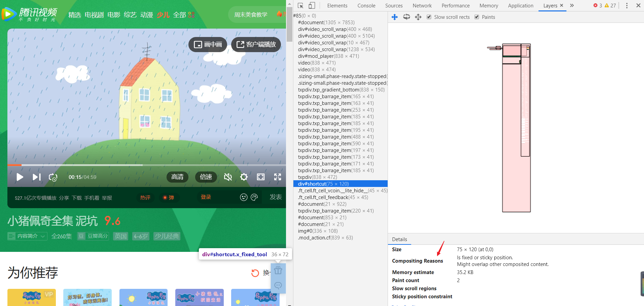The width and height of the screenshot is (644, 306).
Task: Click the 豆瓣高分 tag
Action: click(x=93, y=236)
